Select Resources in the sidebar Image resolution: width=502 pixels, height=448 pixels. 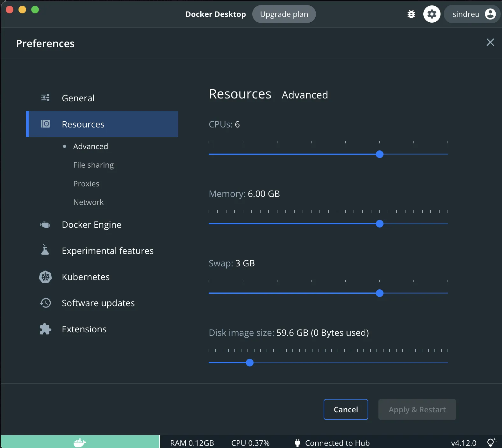pos(102,124)
